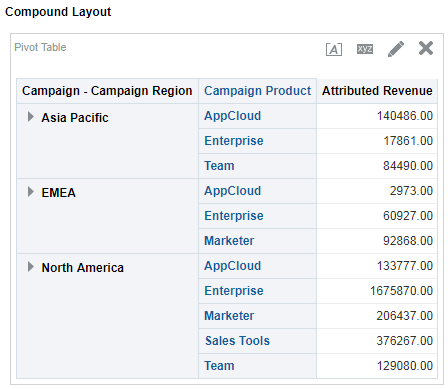Open AppCloud link under EMEA
This screenshot has width=448, height=389.
click(x=233, y=191)
